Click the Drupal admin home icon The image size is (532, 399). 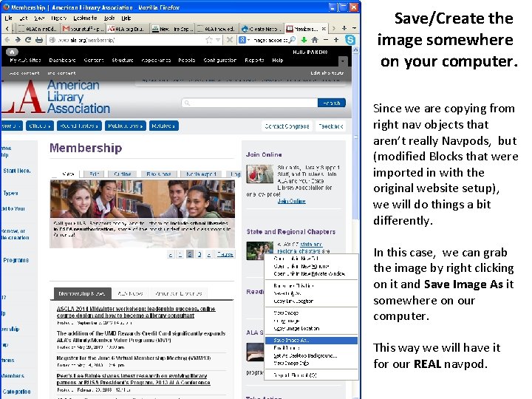point(12,52)
